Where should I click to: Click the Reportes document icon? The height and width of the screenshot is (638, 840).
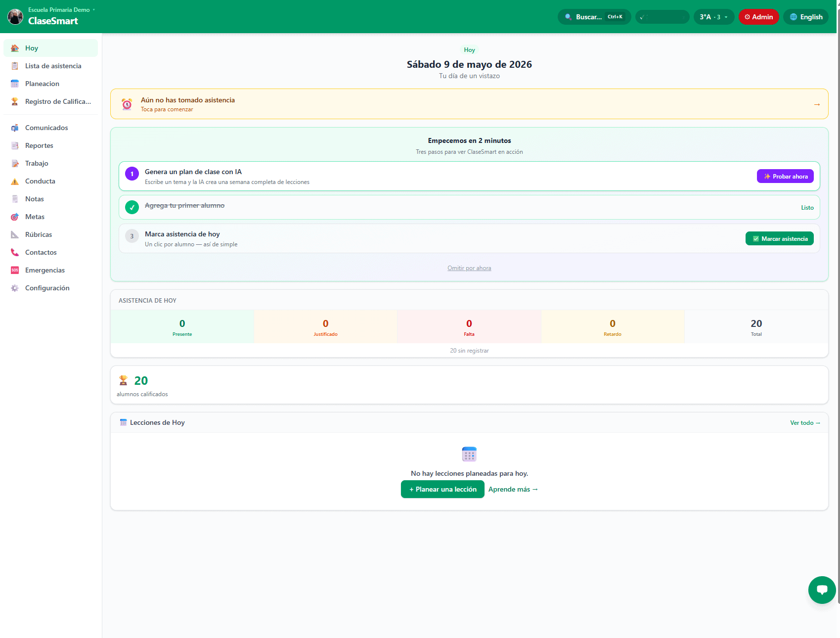(x=15, y=145)
